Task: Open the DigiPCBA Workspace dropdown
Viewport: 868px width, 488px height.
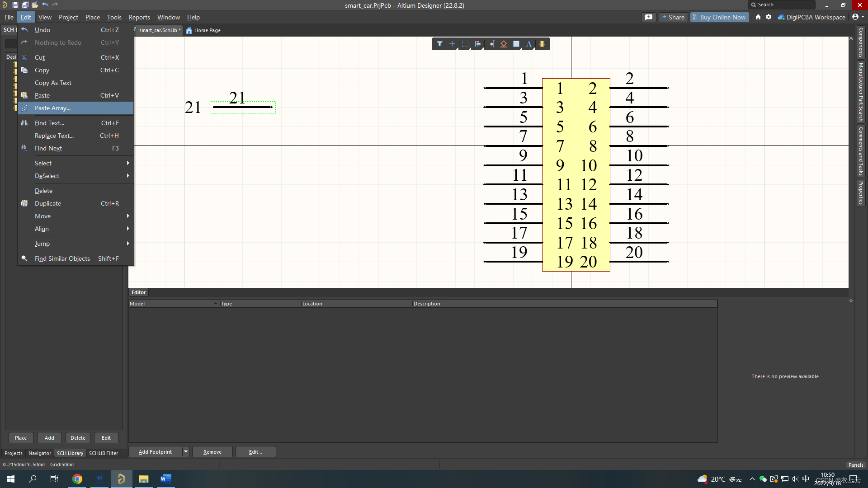Action: point(811,17)
